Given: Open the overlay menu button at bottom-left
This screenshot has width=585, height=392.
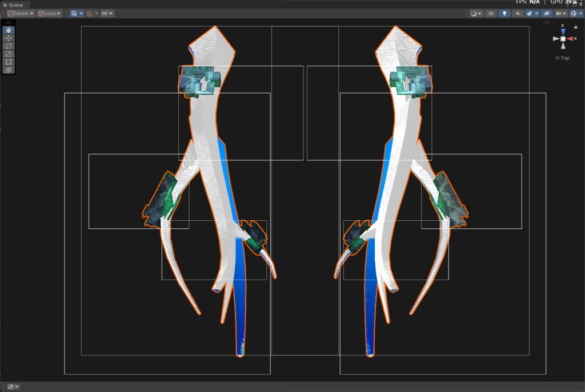Looking at the screenshot, I should (x=14, y=387).
